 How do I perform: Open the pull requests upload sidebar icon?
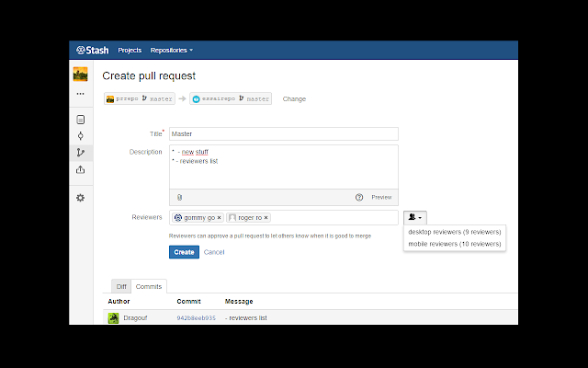(80, 169)
